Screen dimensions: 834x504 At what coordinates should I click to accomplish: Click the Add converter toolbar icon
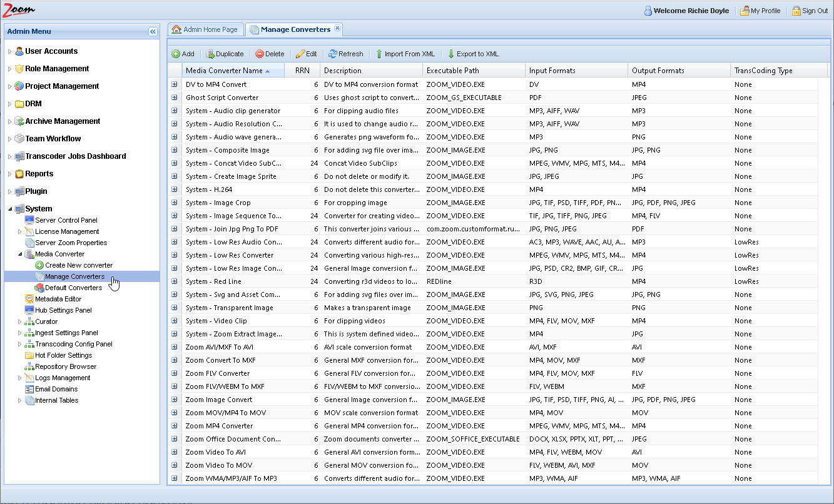(176, 54)
